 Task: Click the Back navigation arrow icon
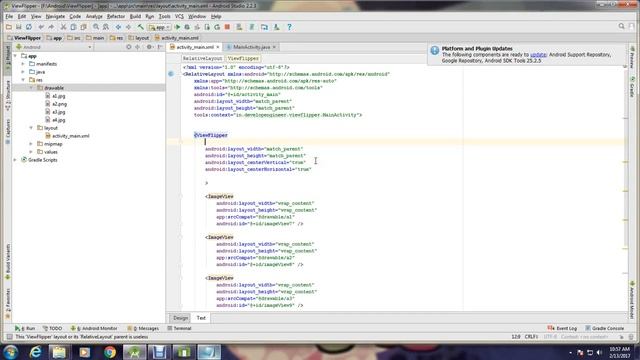118,27
